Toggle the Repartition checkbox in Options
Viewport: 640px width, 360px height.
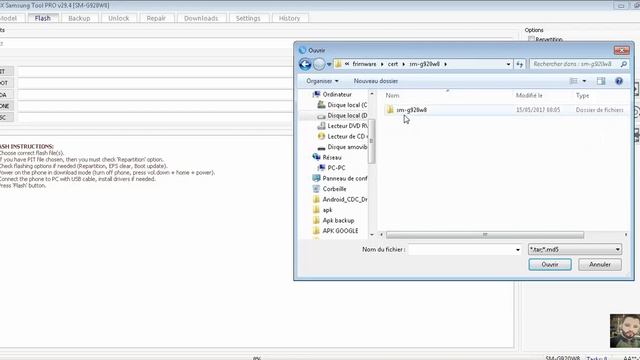coord(531,39)
